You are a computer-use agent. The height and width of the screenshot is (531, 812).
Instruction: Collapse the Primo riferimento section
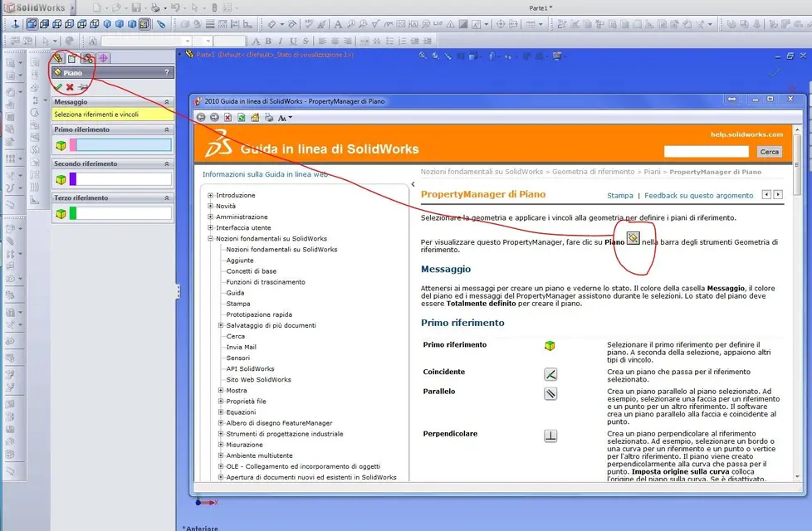click(x=167, y=129)
